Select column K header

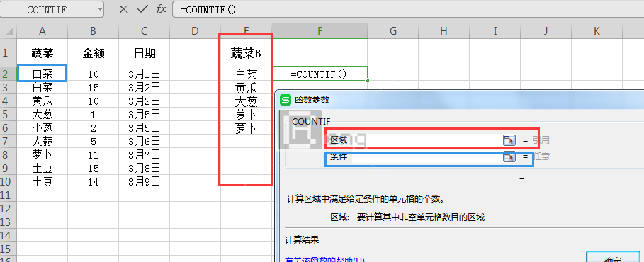click(x=597, y=30)
